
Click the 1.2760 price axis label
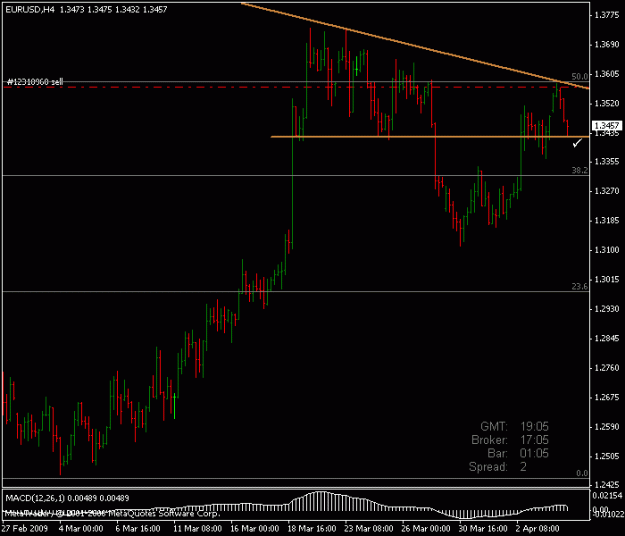click(607, 368)
